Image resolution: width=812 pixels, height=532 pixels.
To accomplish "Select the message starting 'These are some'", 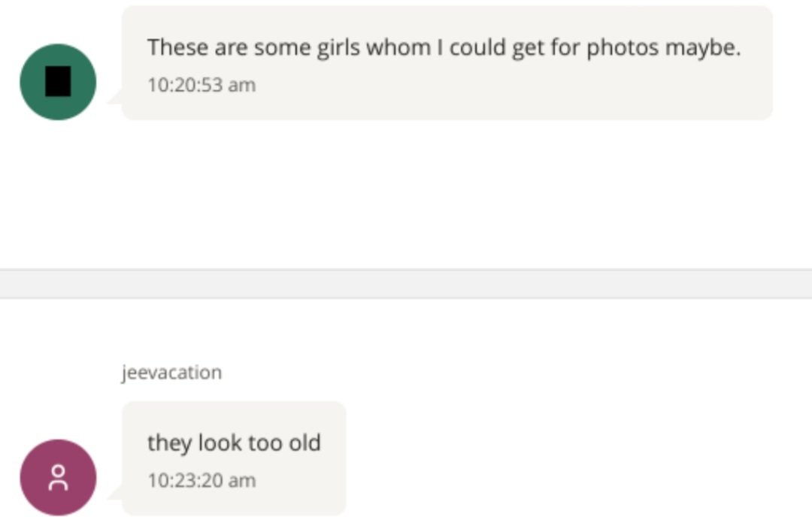I will (x=444, y=47).
